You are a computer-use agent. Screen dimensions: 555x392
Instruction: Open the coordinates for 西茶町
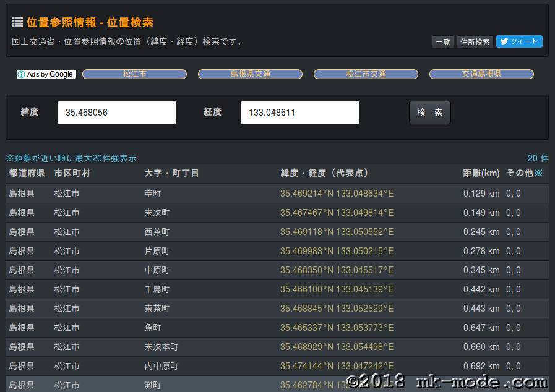337,232
